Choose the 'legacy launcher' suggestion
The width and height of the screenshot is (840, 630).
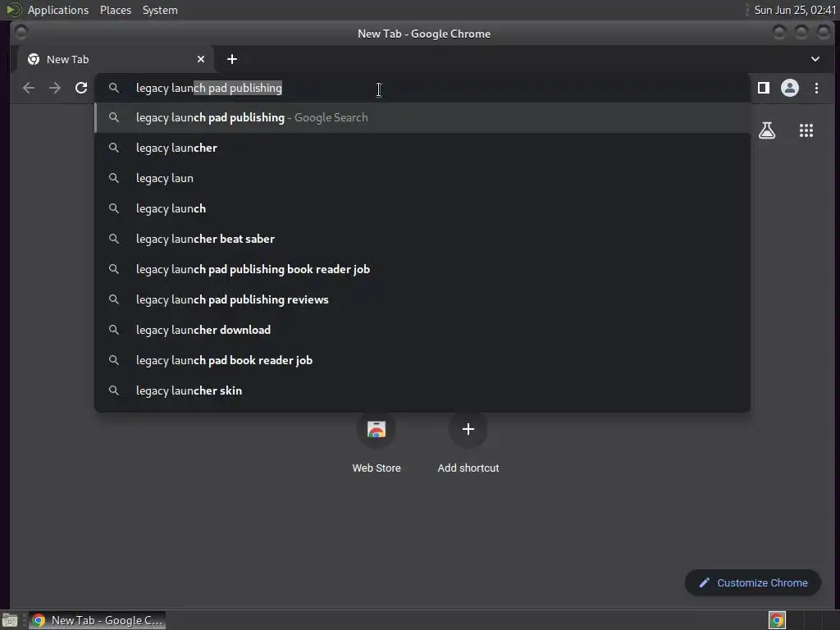(x=422, y=148)
